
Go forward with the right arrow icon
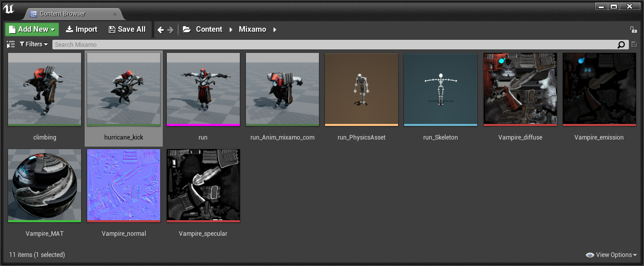click(170, 30)
